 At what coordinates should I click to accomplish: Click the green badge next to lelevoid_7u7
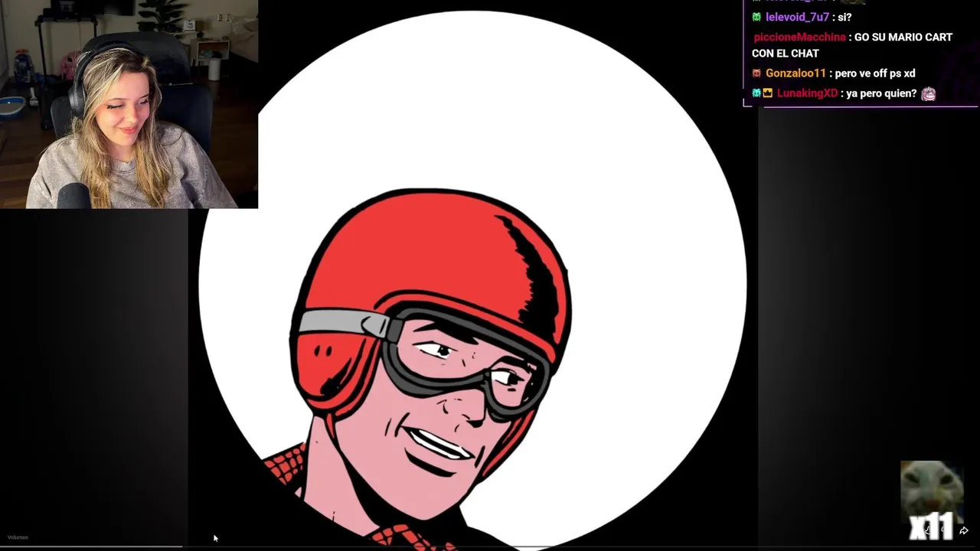point(756,17)
